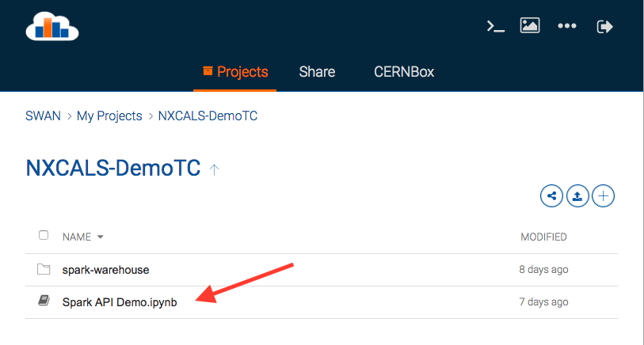Open the Spark API Demo.ipynb notebook
The height and width of the screenshot is (345, 644).
tap(120, 301)
